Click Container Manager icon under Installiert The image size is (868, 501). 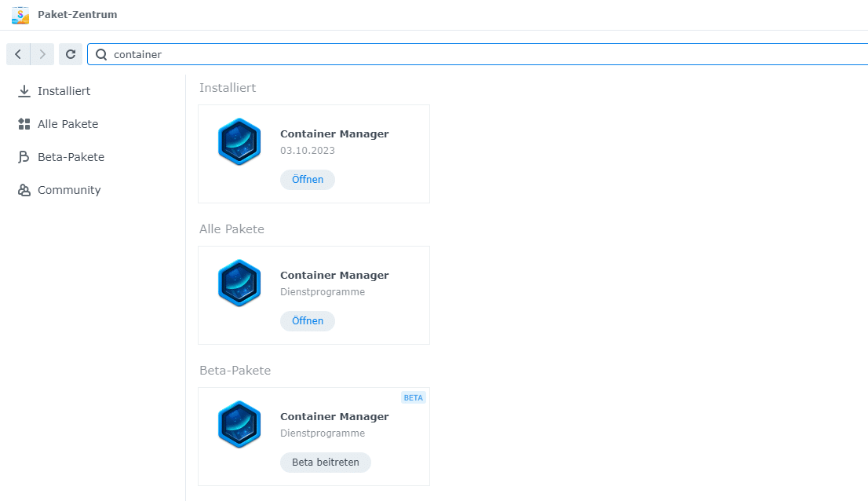(239, 141)
